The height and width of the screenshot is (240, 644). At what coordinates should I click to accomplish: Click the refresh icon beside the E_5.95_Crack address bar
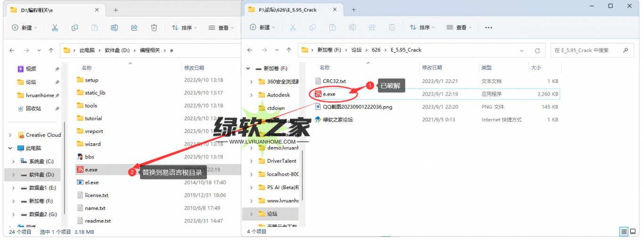[537, 50]
